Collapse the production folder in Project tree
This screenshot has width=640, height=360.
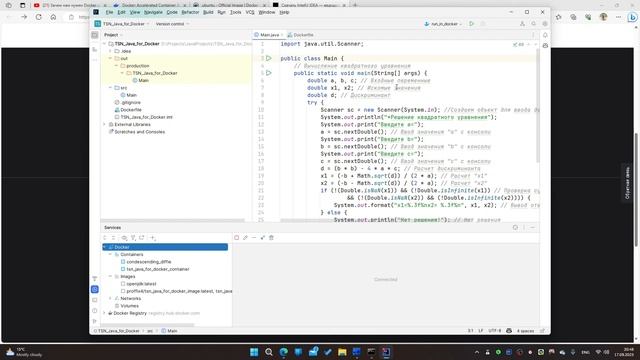coord(116,66)
